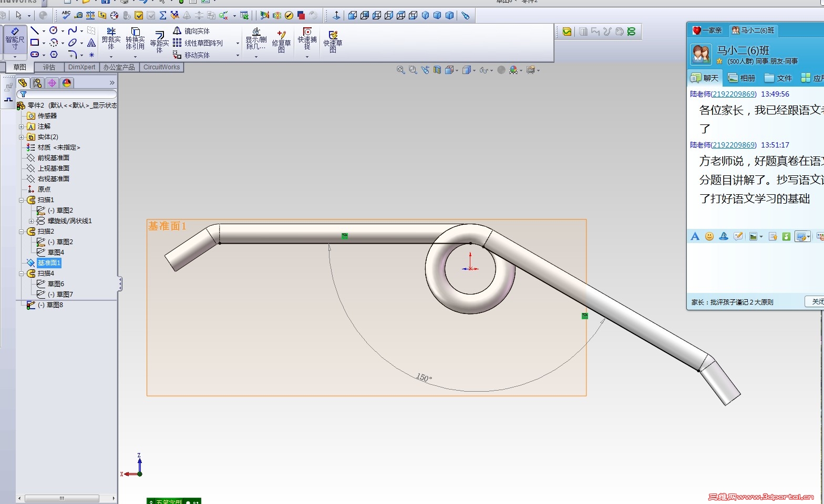The width and height of the screenshot is (824, 504).
Task: Click Mirror Entities (镜向实体)
Action: 191,31
